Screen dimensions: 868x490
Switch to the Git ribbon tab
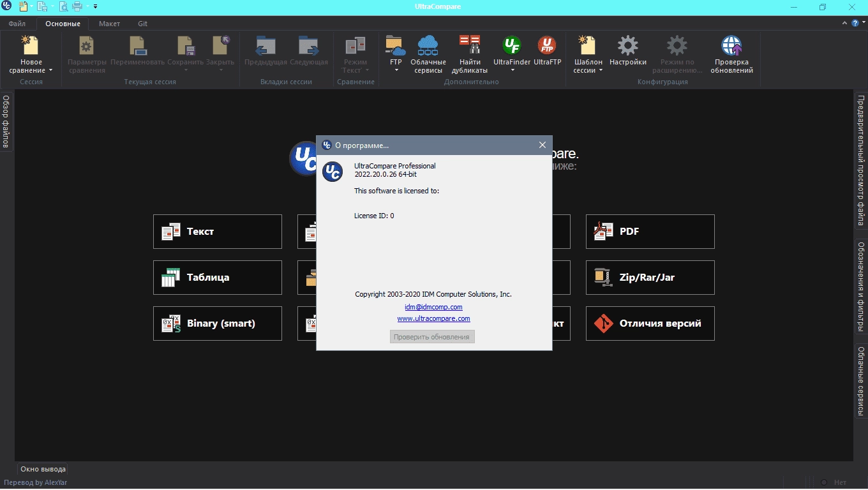142,24
